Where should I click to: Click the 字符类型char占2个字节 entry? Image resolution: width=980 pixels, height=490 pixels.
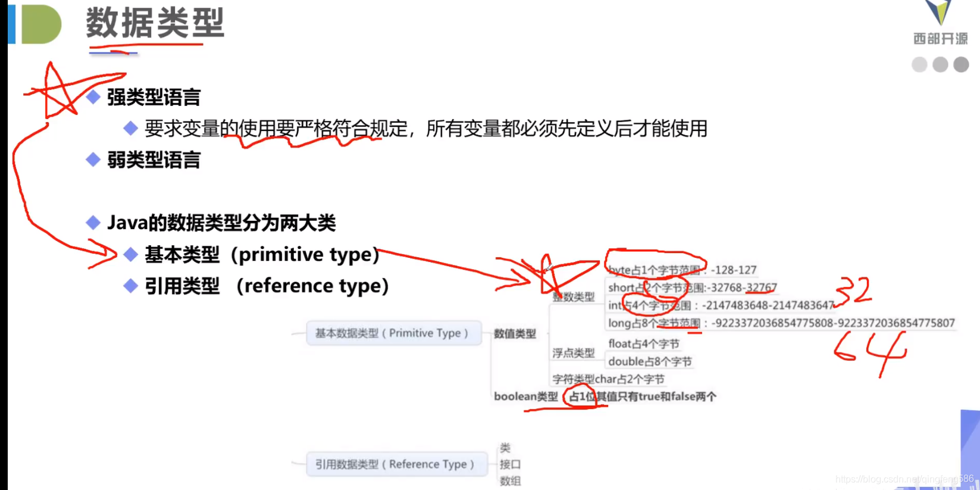[608, 379]
